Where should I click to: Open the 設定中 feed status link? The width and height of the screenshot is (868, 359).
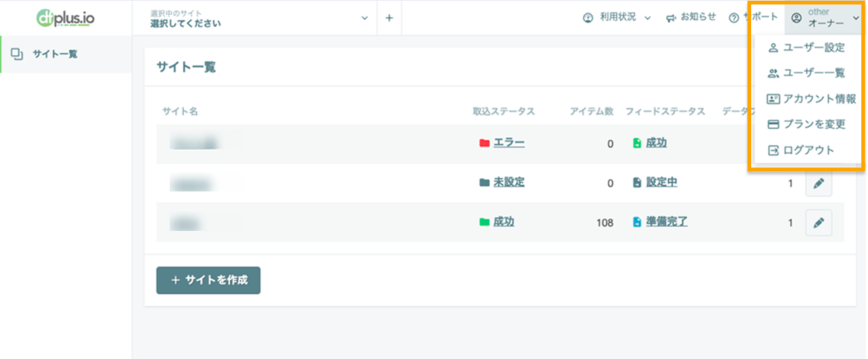(x=662, y=182)
